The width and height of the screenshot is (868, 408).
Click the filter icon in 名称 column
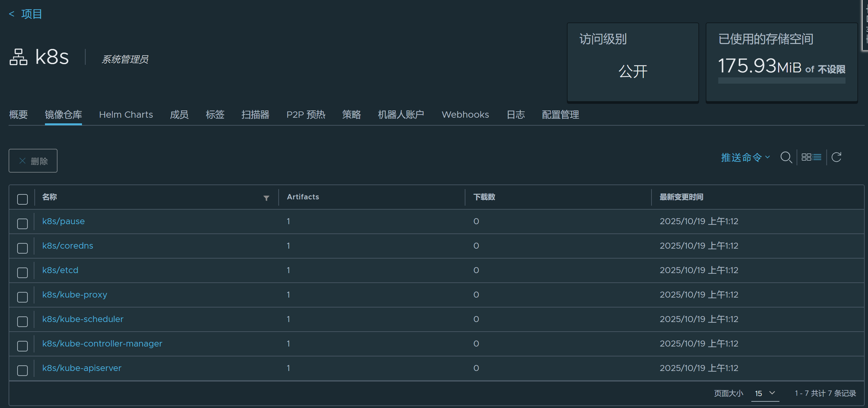pyautogui.click(x=266, y=198)
